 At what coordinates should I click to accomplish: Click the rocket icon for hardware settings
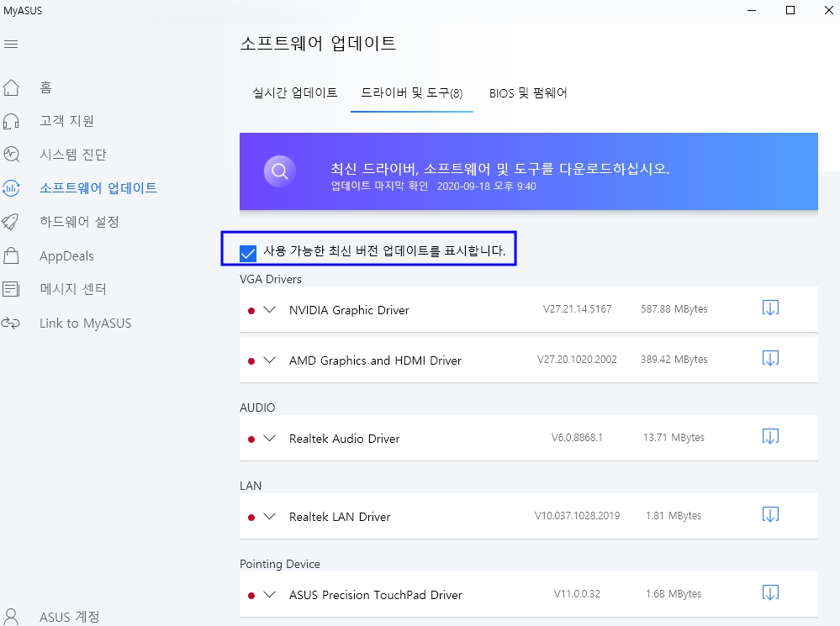pyautogui.click(x=10, y=222)
